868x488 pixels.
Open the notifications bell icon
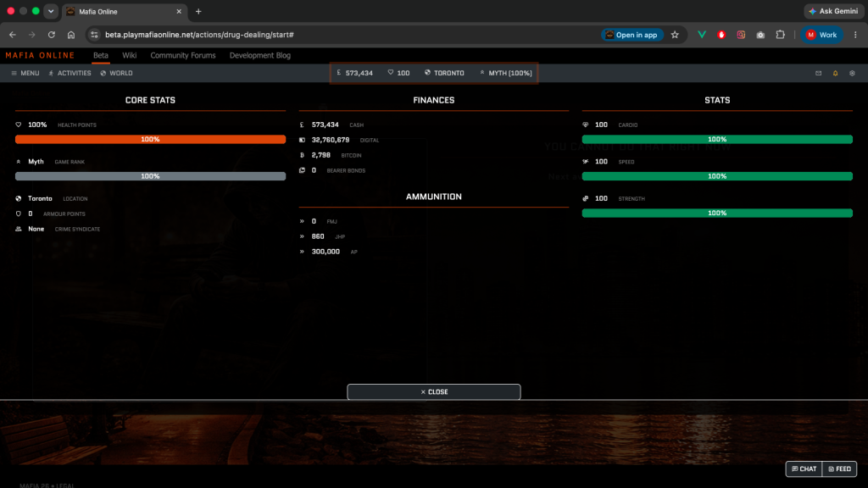pos(835,73)
